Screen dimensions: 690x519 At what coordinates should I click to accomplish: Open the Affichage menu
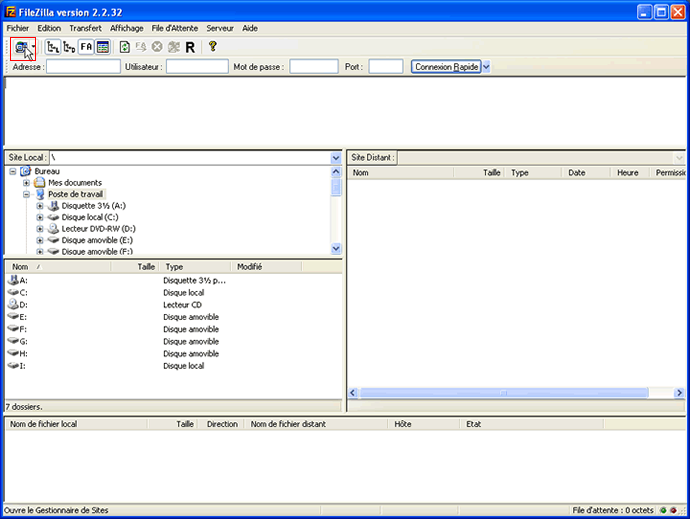pos(127,28)
